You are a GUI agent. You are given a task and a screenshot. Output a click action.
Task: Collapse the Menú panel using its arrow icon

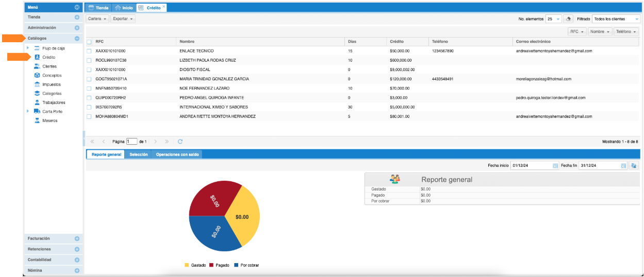77,8
